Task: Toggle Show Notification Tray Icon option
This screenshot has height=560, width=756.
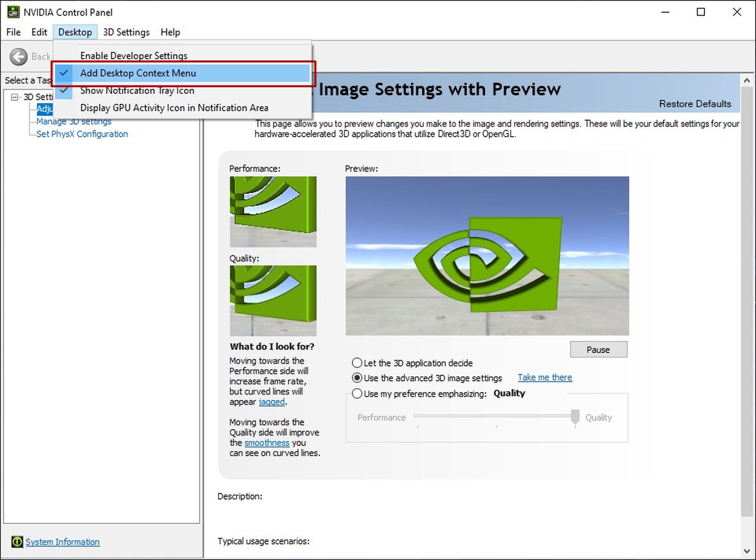Action: click(x=137, y=91)
